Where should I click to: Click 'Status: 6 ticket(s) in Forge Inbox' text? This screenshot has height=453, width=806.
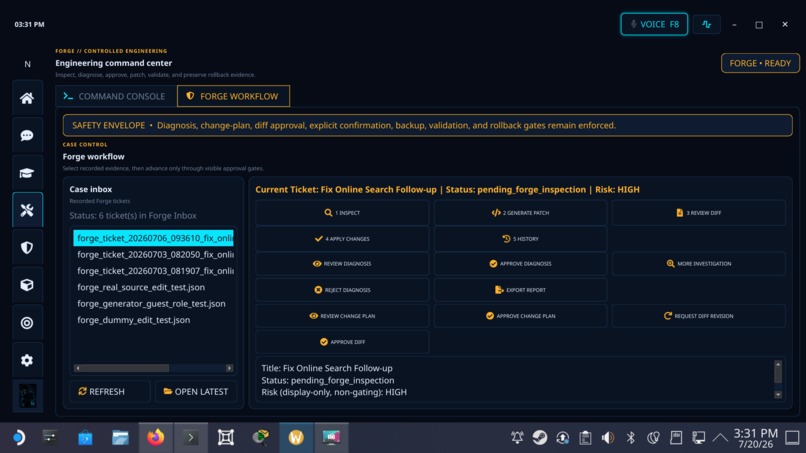(x=133, y=215)
